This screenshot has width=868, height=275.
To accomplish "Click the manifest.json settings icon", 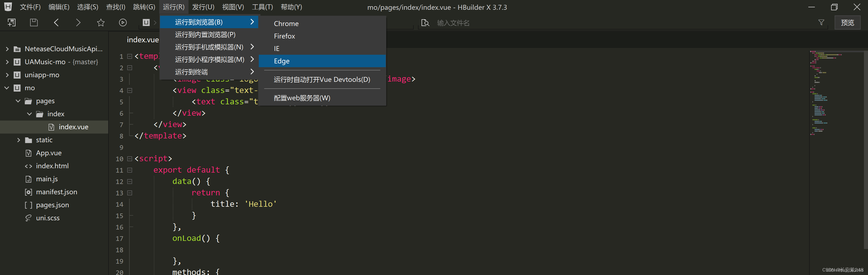I will point(29,192).
